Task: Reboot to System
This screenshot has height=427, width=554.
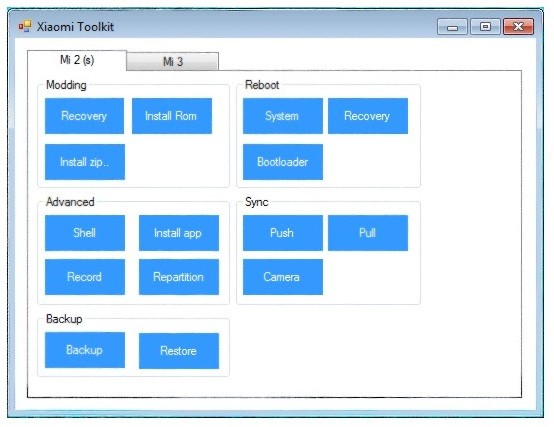Action: tap(283, 116)
